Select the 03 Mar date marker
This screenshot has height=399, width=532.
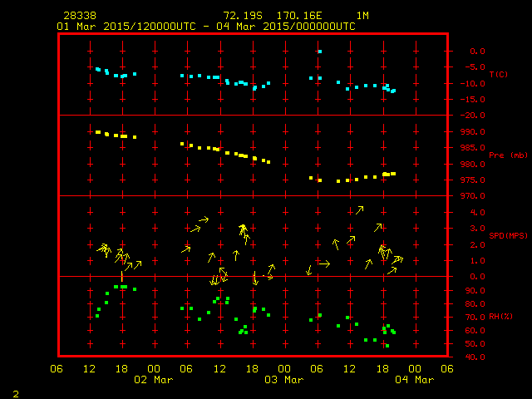point(283,379)
